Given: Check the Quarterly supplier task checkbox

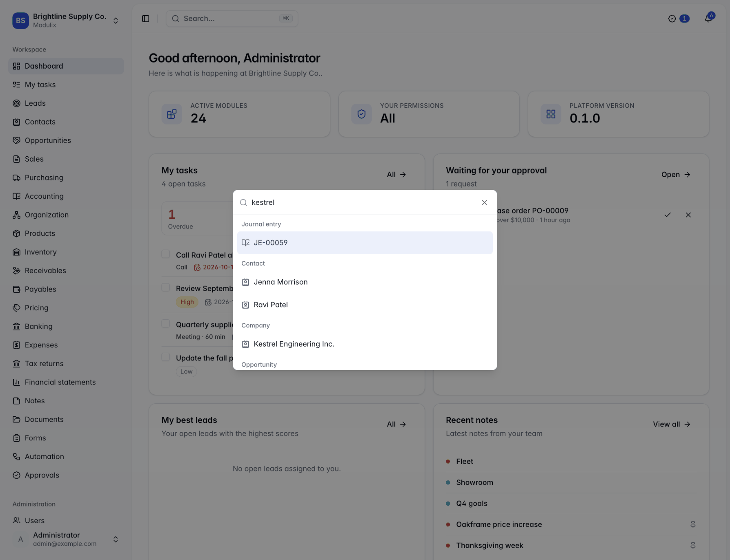Looking at the screenshot, I should [x=166, y=324].
